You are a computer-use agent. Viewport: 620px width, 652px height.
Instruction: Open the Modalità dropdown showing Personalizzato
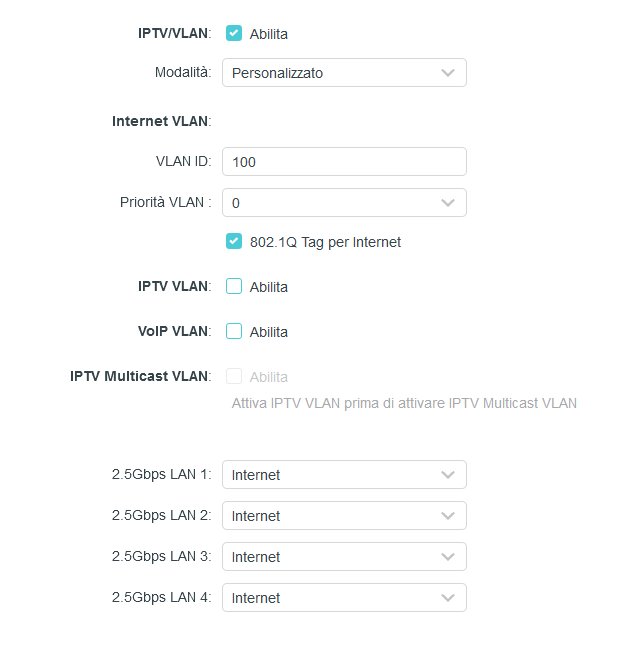(343, 73)
